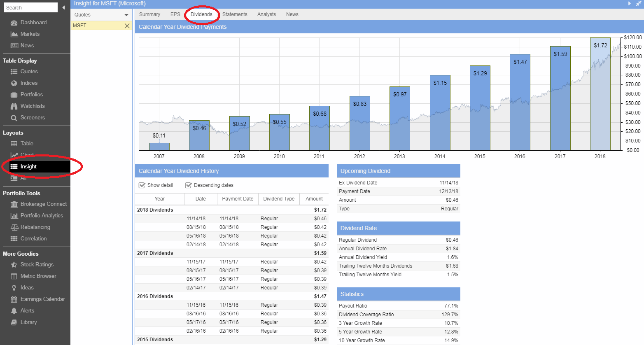Click the Search input field
This screenshot has height=345, width=644.
click(x=31, y=7)
